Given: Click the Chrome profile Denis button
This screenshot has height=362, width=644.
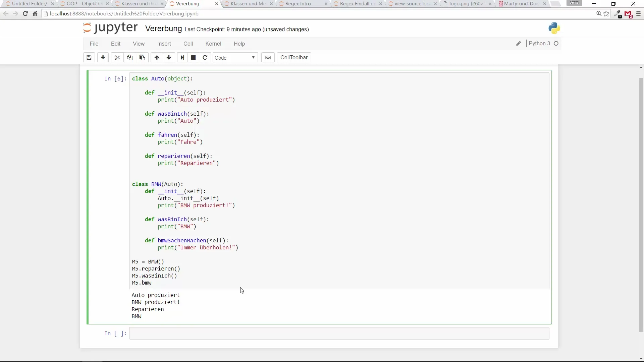Looking at the screenshot, I should pyautogui.click(x=574, y=3).
